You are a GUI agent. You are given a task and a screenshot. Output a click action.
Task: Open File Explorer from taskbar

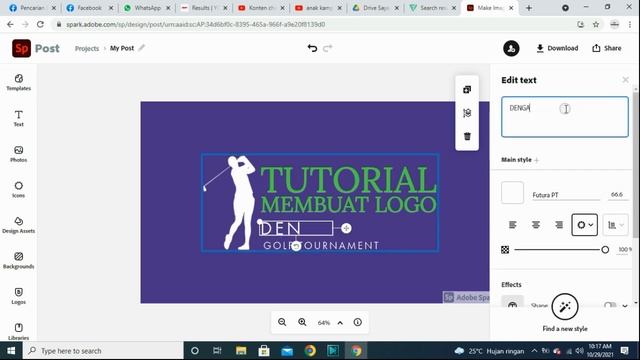(241, 351)
